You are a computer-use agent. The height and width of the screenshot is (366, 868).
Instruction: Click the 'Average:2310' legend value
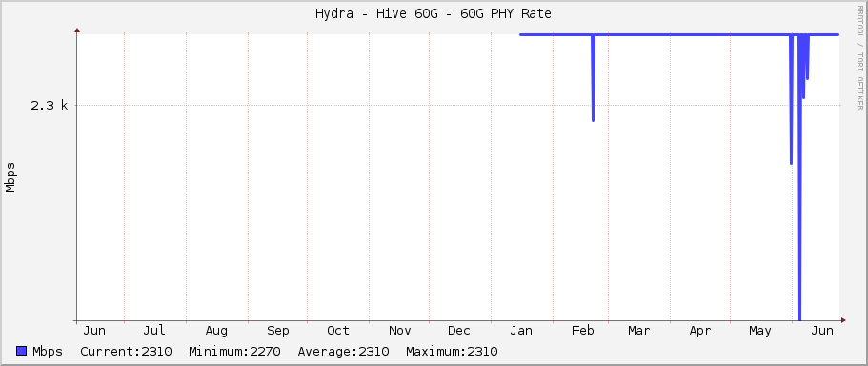343,352
